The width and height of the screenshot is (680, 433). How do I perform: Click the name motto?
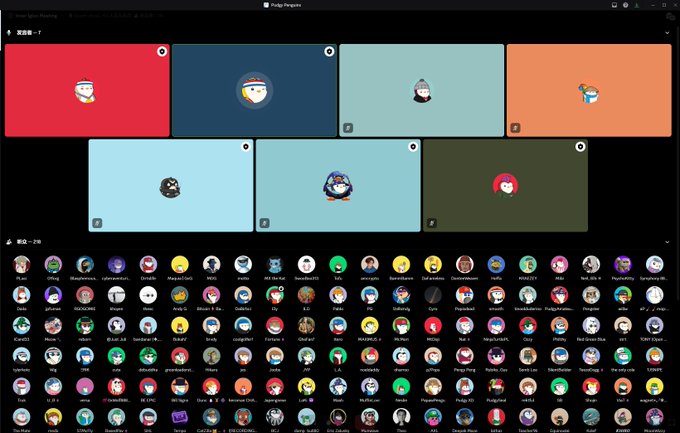pos(243,278)
